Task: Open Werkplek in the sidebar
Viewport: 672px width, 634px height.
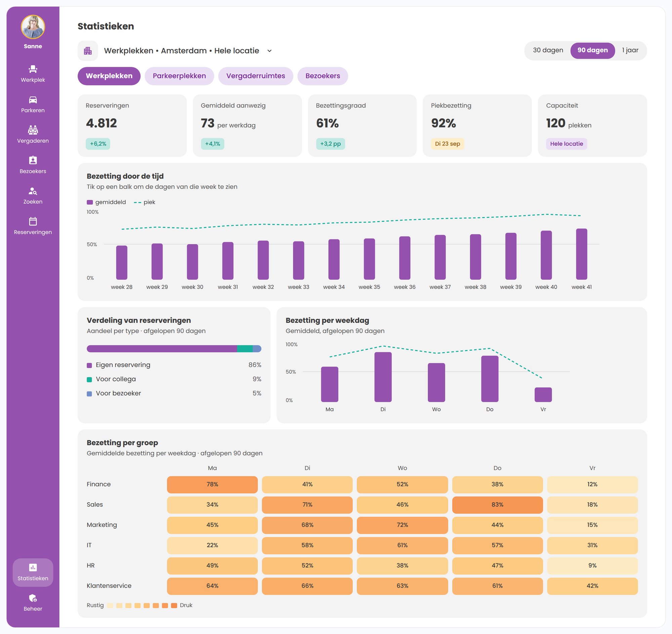Action: click(x=33, y=74)
